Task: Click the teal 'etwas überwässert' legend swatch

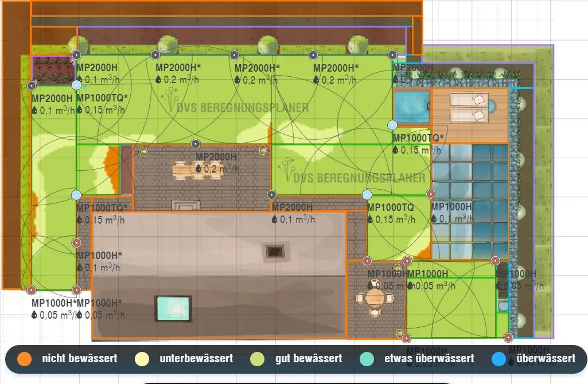Action: tap(367, 359)
